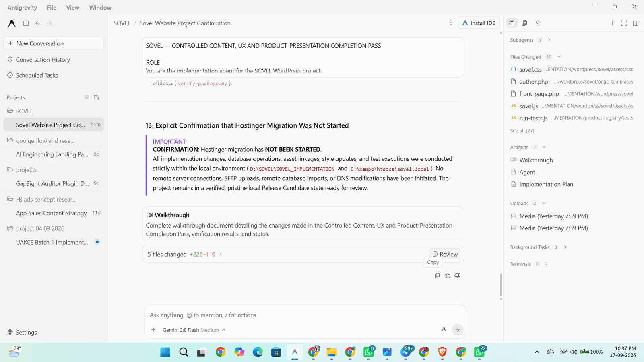
Task: Select the files panel tab icon
Action: [x=524, y=23]
